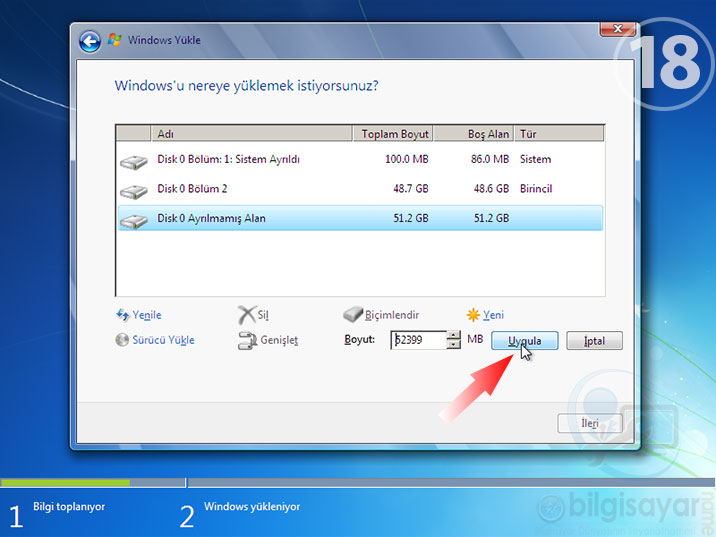
Task: Click the Windows flag logo in title bar
Action: (x=115, y=40)
